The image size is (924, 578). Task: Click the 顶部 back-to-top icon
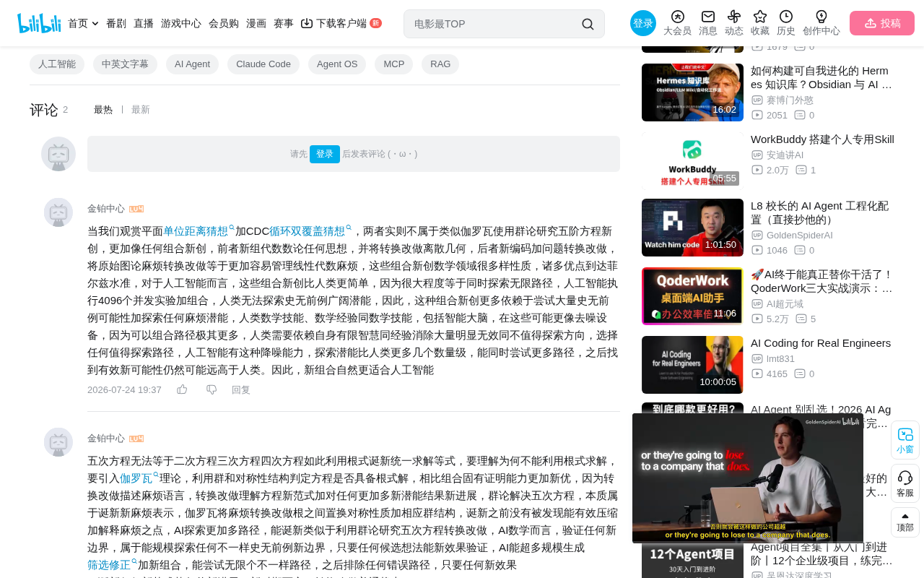[x=905, y=516]
